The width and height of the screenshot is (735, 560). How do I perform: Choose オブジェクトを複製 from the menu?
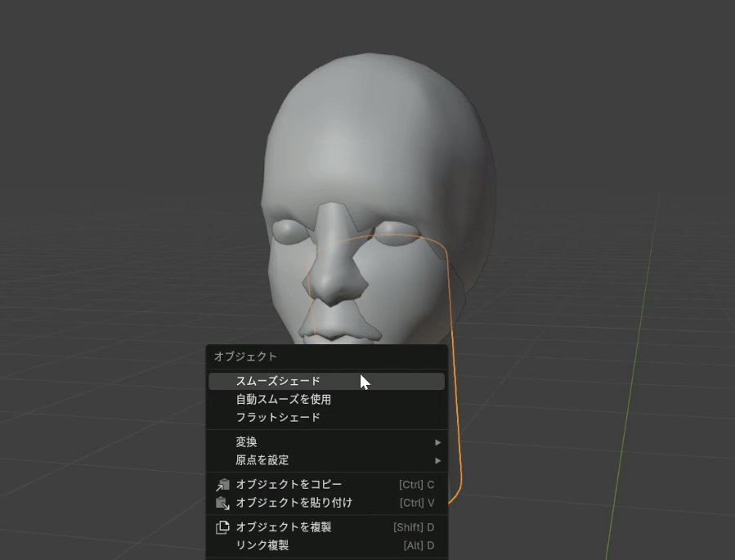pos(326,527)
